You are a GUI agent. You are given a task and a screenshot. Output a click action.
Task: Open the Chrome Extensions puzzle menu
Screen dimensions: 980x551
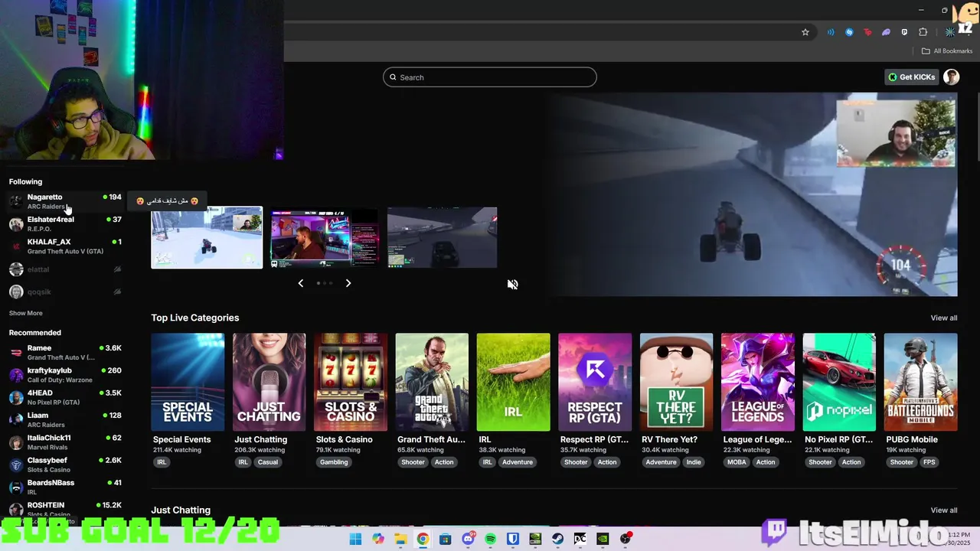(x=923, y=32)
